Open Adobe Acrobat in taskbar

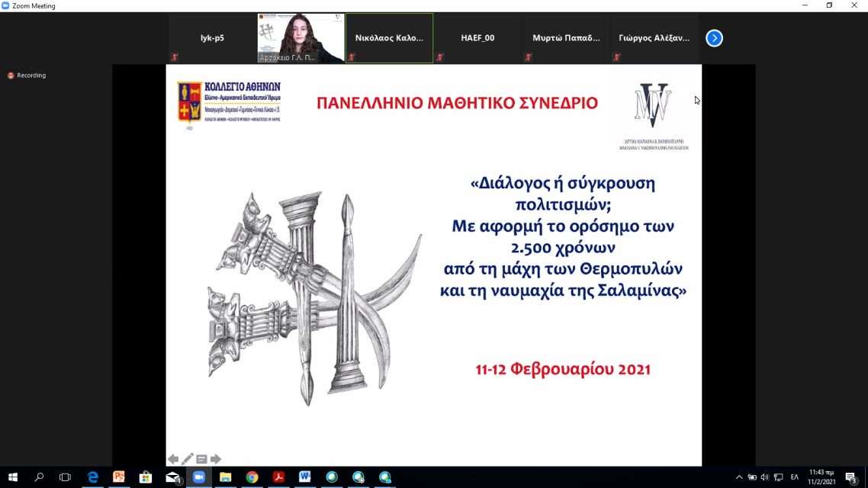pos(278,477)
